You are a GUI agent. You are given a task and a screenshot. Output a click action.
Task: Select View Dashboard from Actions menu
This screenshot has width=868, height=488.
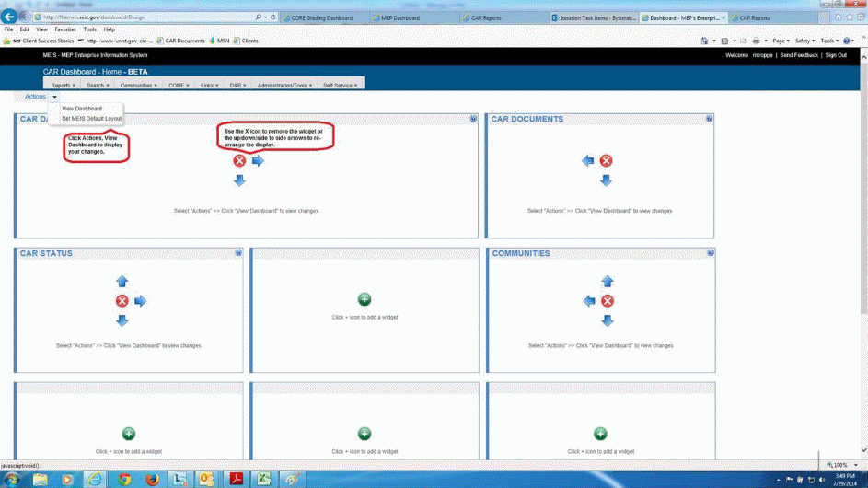[82, 109]
